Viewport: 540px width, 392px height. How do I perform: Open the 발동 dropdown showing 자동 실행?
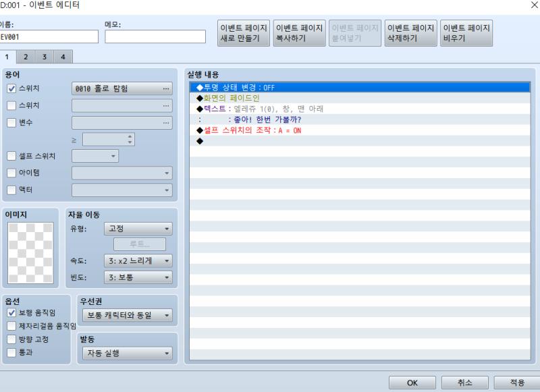pyautogui.click(x=128, y=353)
